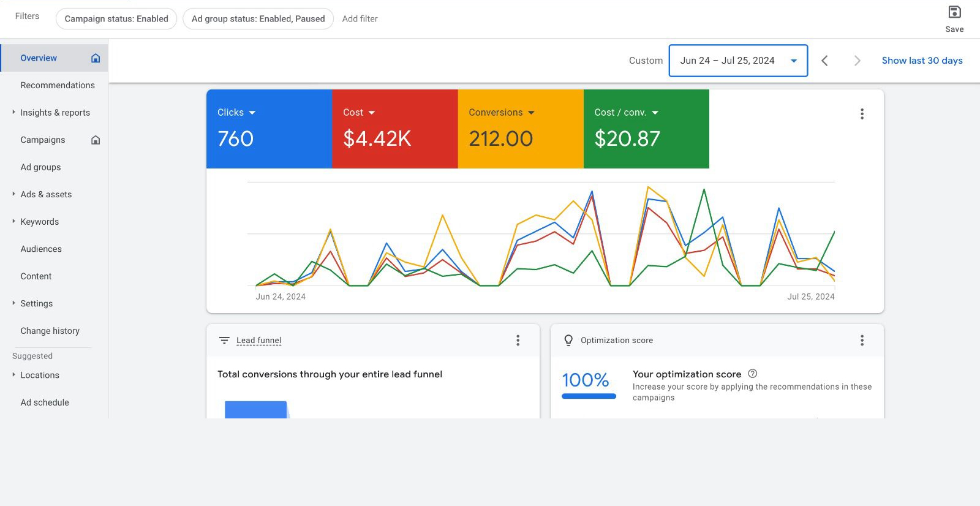Image resolution: width=980 pixels, height=506 pixels.
Task: Expand the Ads & assets section
Action: click(x=13, y=194)
